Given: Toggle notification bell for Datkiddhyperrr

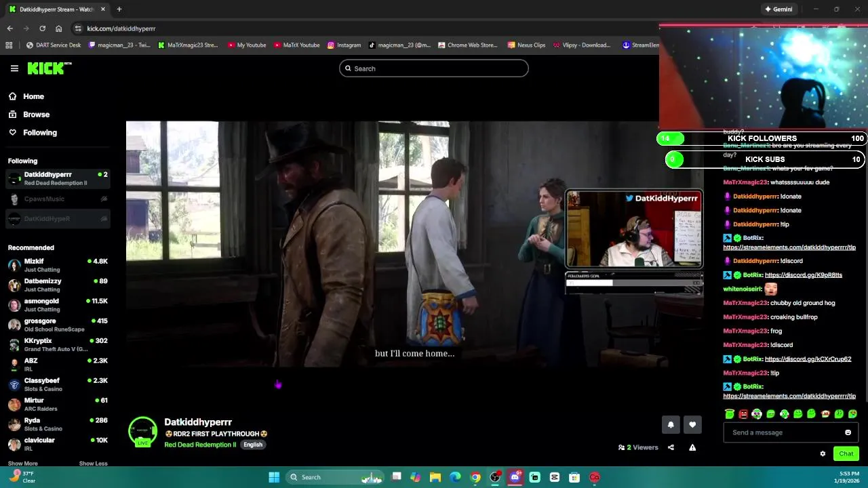Looking at the screenshot, I should 671,425.
